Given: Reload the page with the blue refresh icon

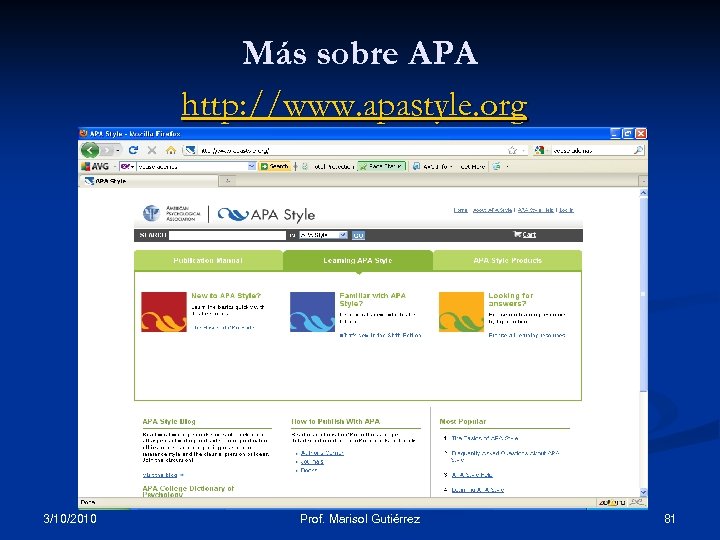Looking at the screenshot, I should 134,150.
